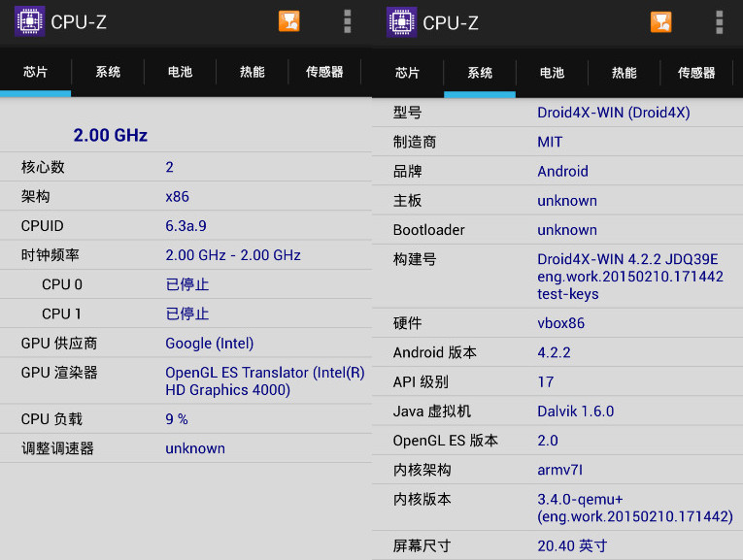This screenshot has width=743, height=560.
Task: Click the CPU-Z chip logo in right window
Action: (x=402, y=21)
